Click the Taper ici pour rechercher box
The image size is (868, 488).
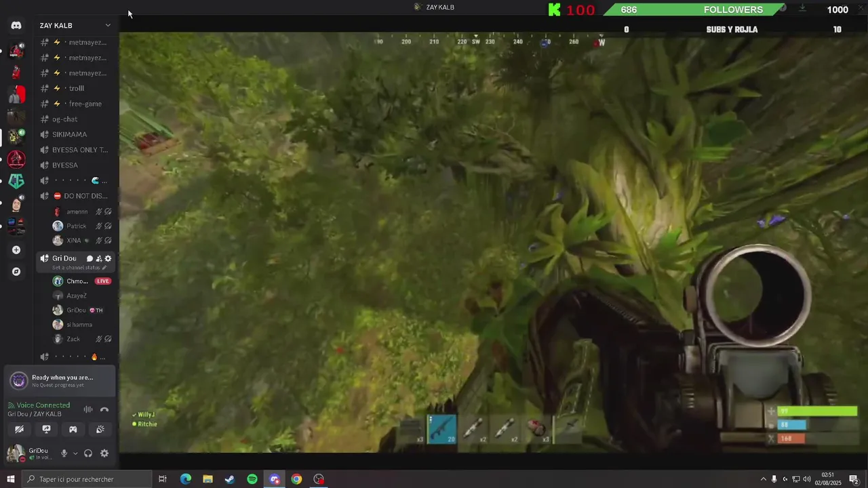(87, 479)
